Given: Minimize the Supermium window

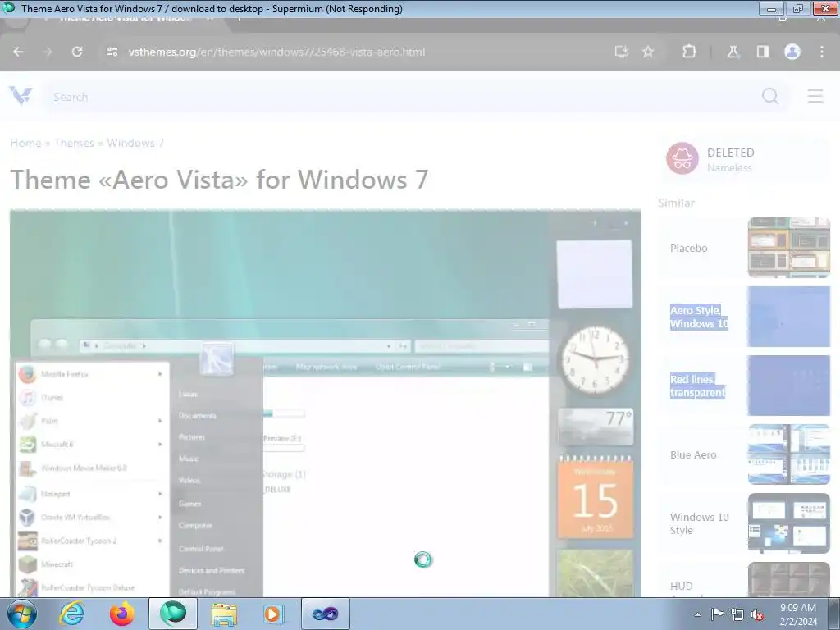Looking at the screenshot, I should coord(771,8).
